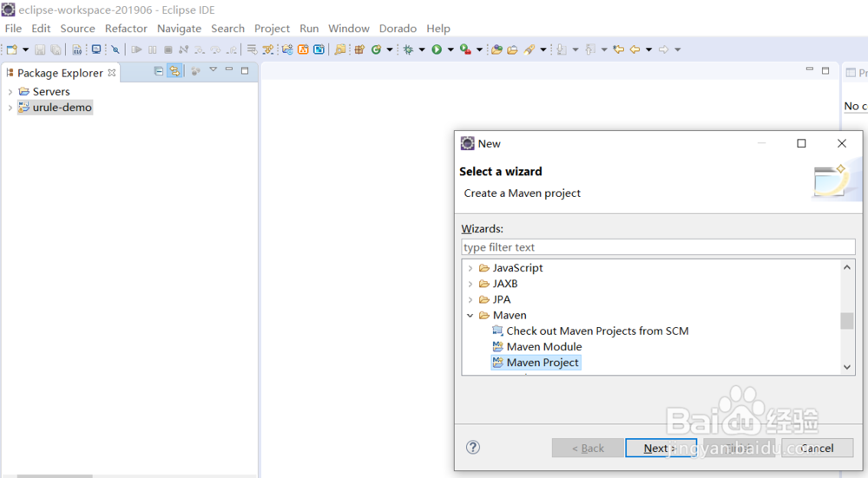
Task: Click the green Run button in toolbar
Action: point(437,49)
